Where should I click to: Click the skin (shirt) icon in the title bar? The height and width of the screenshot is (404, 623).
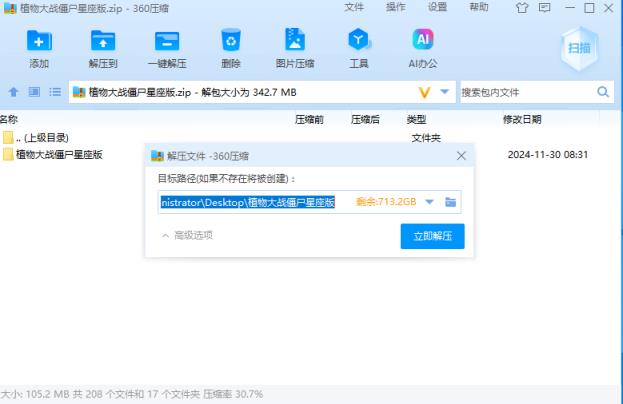(522, 8)
